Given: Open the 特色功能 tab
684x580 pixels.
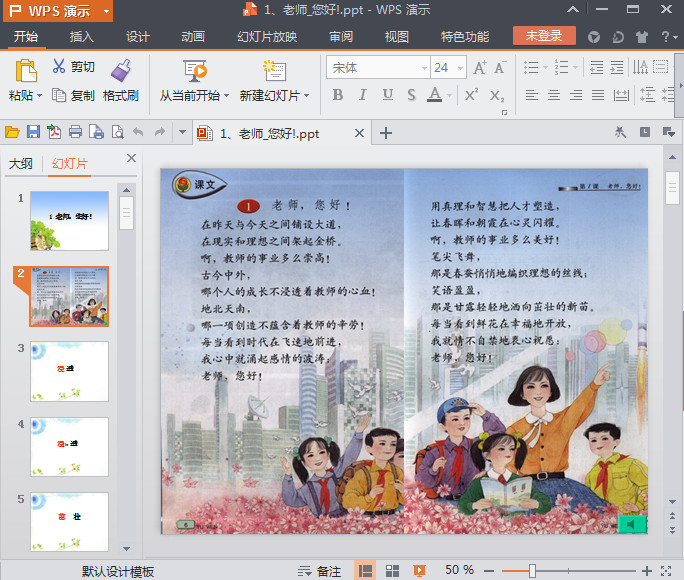Looking at the screenshot, I should (x=465, y=37).
